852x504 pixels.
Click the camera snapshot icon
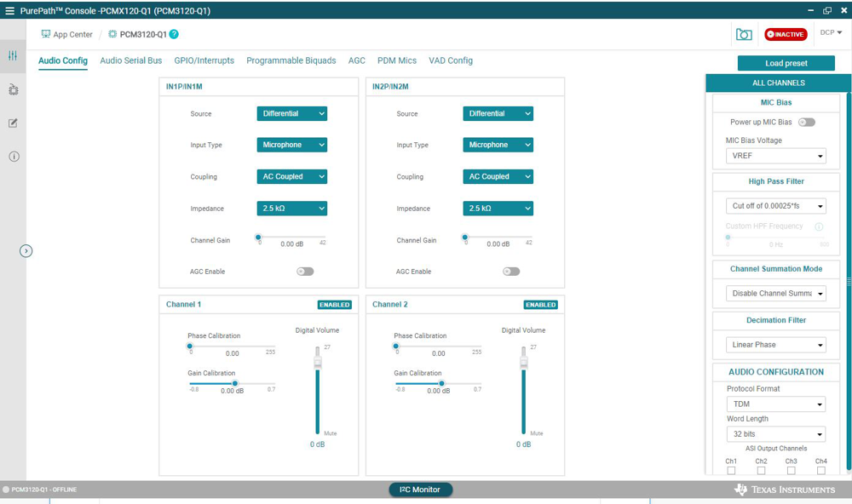tap(744, 34)
